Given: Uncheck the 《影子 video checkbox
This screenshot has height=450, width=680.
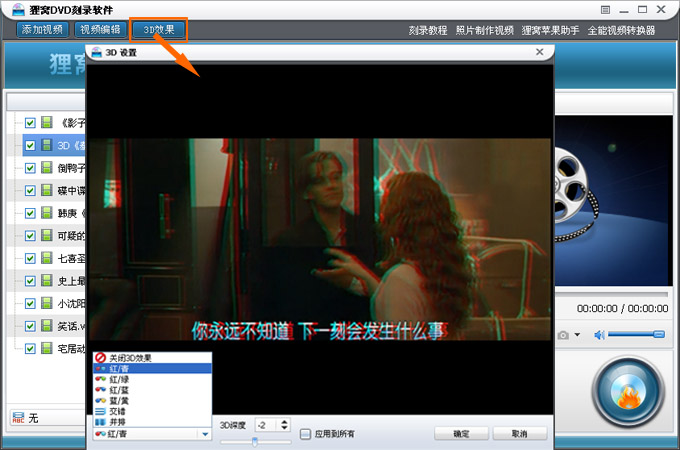Looking at the screenshot, I should (30, 123).
